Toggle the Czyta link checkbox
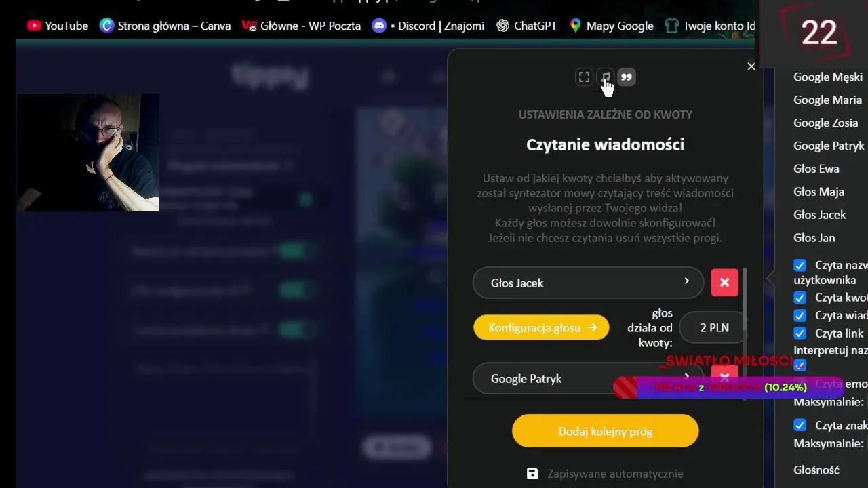868x488 pixels. pyautogui.click(x=800, y=333)
